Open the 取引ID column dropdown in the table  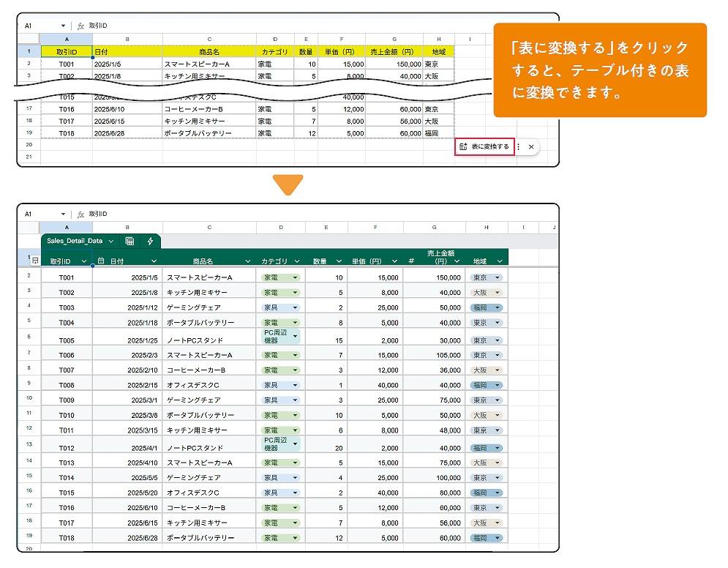pos(84,261)
